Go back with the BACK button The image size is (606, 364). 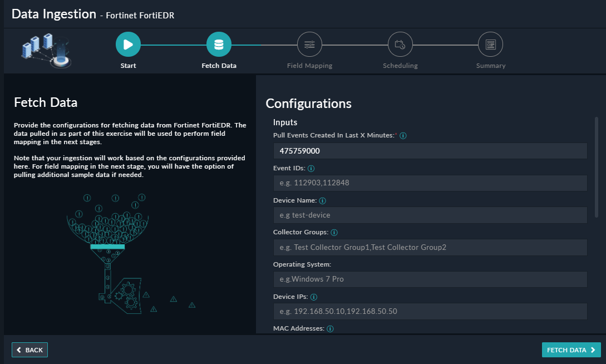tap(29, 350)
